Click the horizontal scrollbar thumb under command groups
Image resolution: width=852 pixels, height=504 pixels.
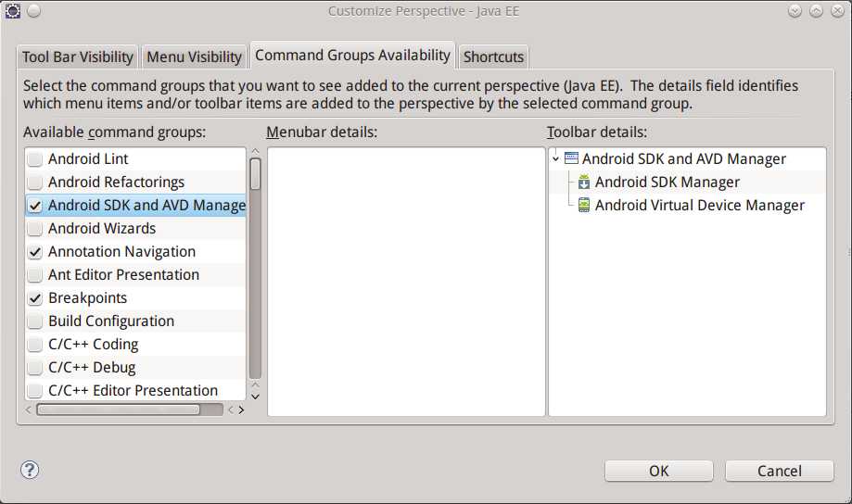[118, 409]
